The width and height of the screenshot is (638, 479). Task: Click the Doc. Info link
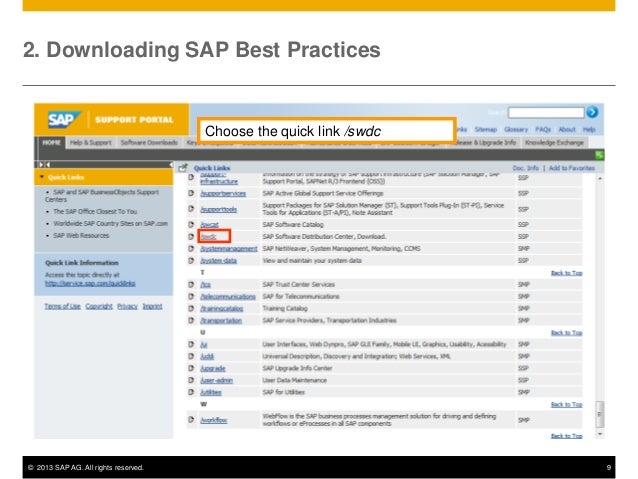click(x=525, y=168)
